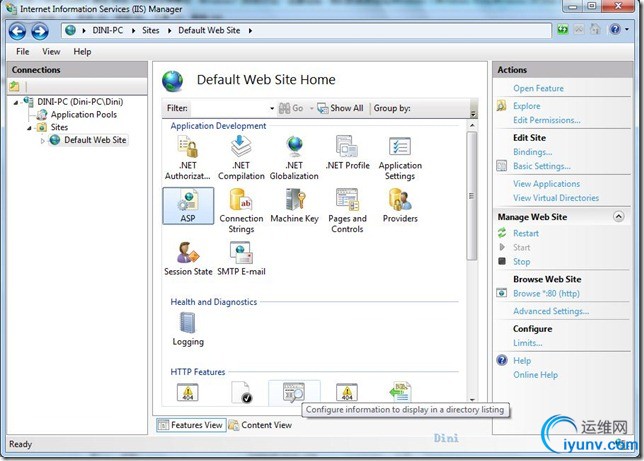Viewport: 644px width, 461px height.
Task: Click the Forward navigation arrow
Action: click(40, 31)
